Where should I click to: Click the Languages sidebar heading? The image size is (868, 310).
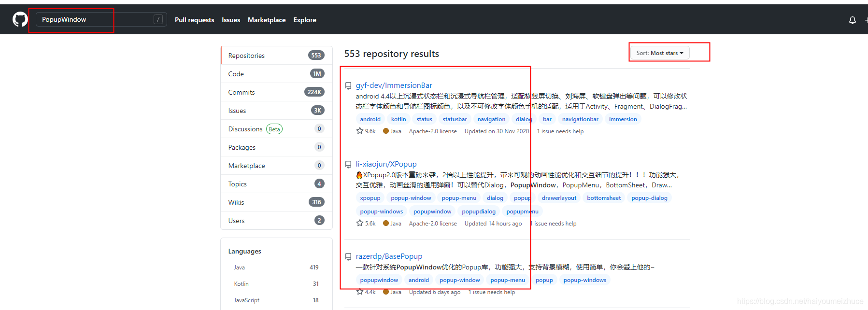click(x=244, y=252)
